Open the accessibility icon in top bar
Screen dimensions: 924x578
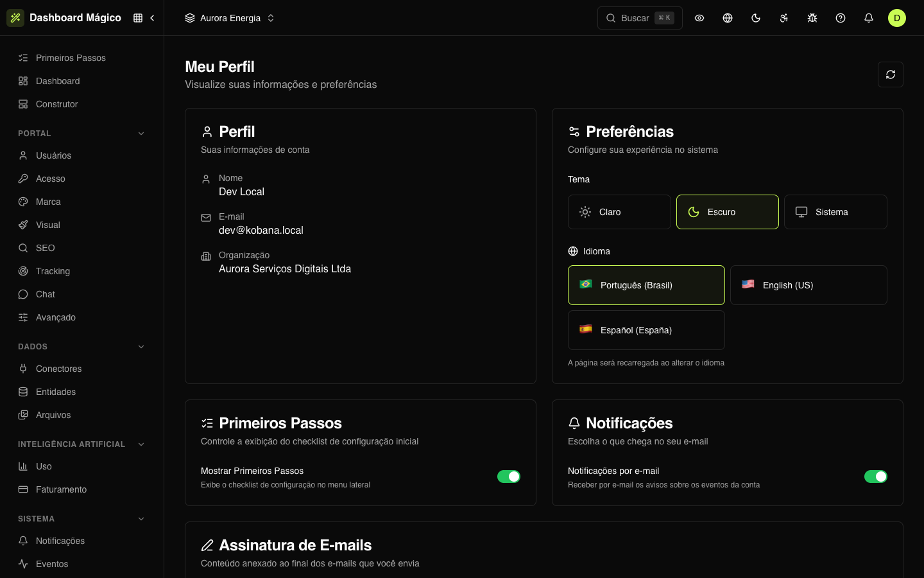(x=784, y=18)
